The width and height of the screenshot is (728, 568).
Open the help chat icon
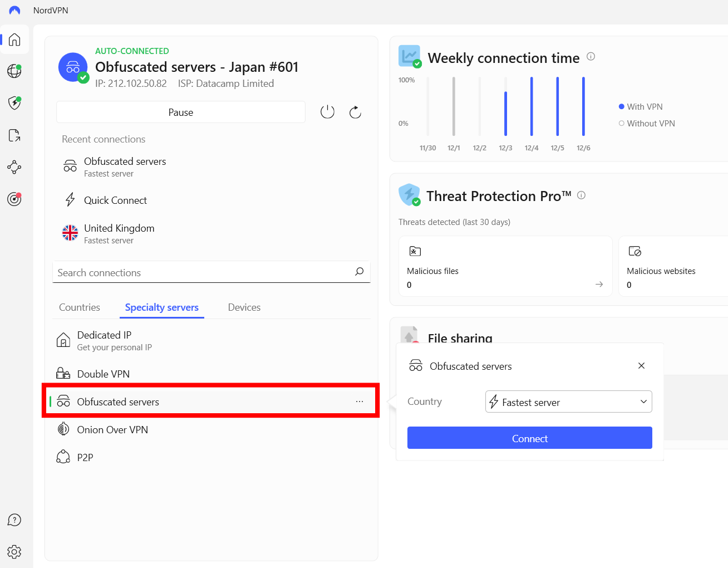[x=14, y=520]
